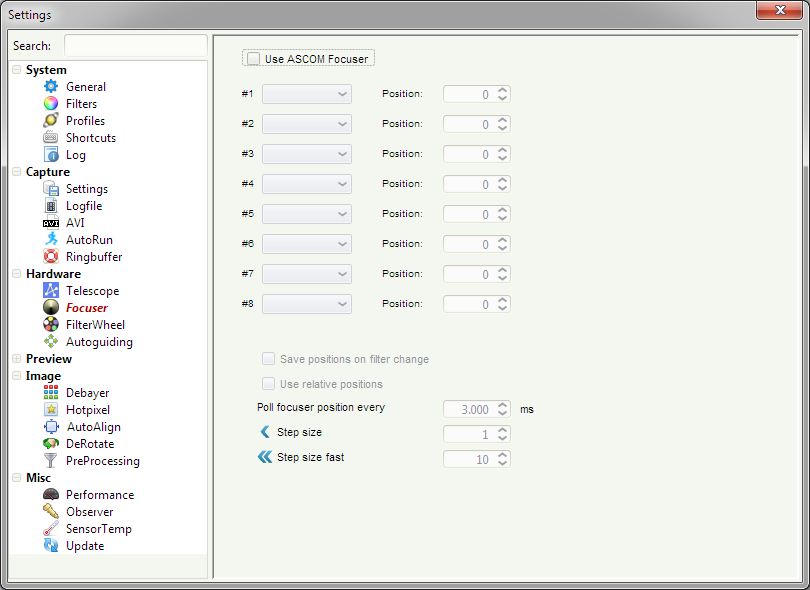Open Profiles planet icon
810x590 pixels.
coord(51,120)
